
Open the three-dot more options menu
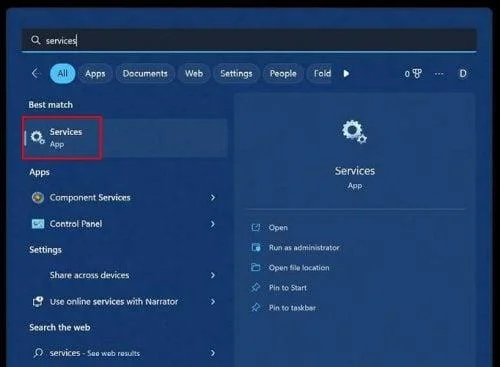(439, 74)
